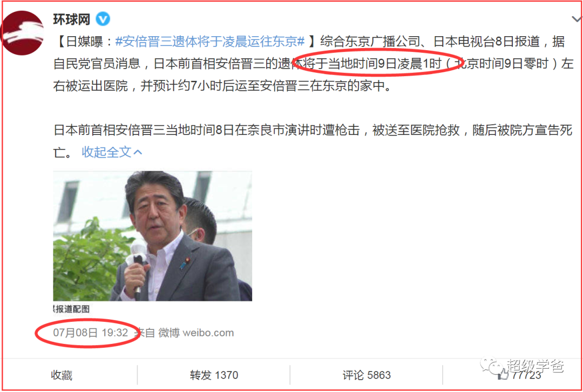Screen dimensions: 583x392
Task: Open the 环球网 account name
Action: [x=71, y=19]
